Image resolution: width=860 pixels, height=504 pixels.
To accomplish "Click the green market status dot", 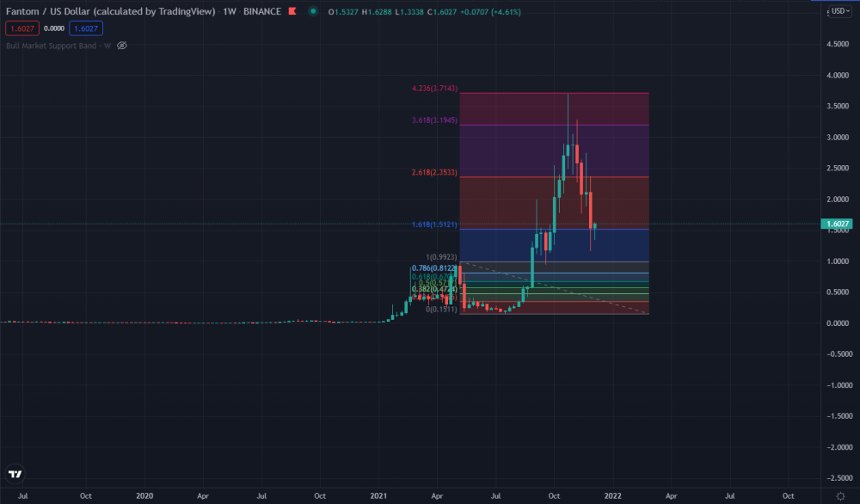I will click(313, 11).
